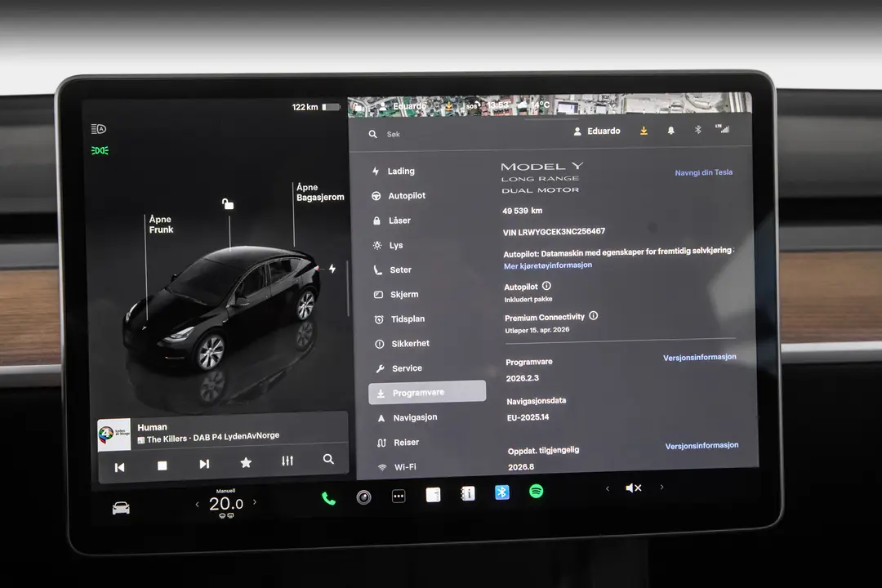882x588 pixels.
Task: Tap the Navigasjonsdata EU-2025.14 value
Action: click(528, 417)
